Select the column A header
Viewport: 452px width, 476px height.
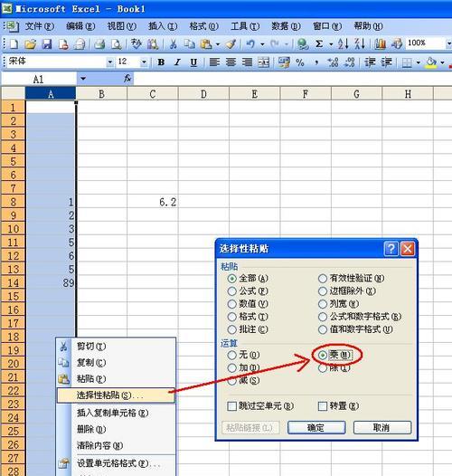click(51, 94)
